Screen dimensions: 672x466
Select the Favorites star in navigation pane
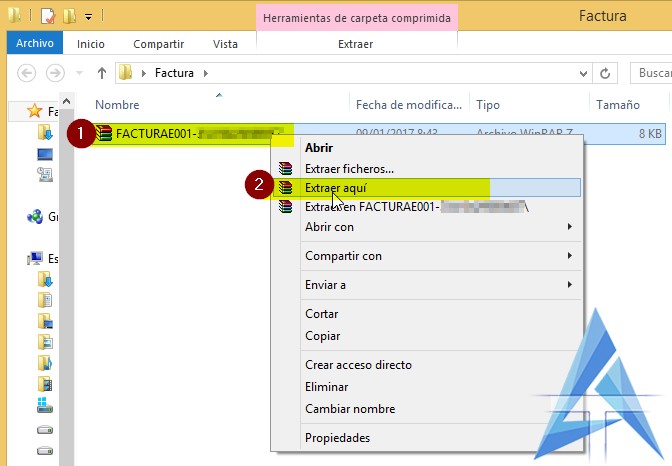click(35, 111)
